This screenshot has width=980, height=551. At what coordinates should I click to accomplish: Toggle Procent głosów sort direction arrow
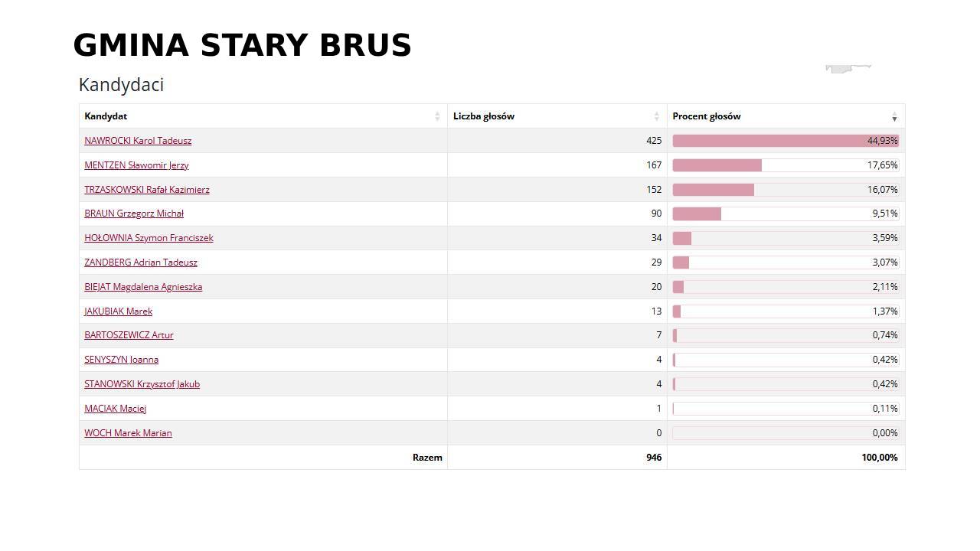[893, 116]
